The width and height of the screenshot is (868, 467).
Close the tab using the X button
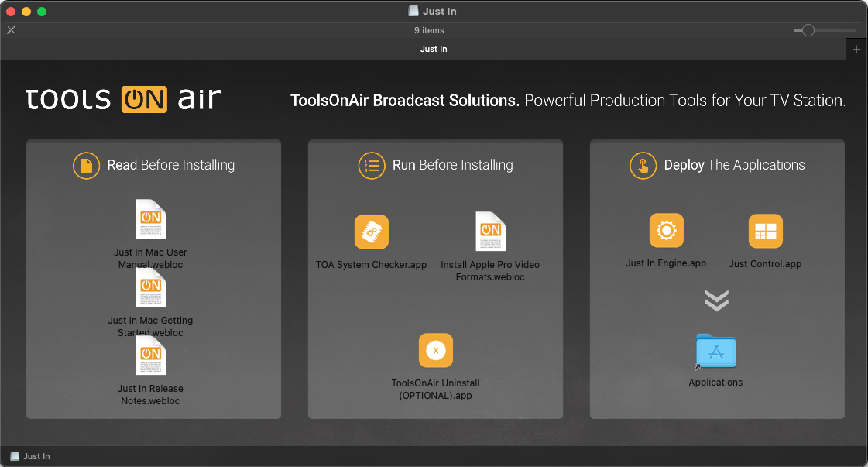point(11,30)
